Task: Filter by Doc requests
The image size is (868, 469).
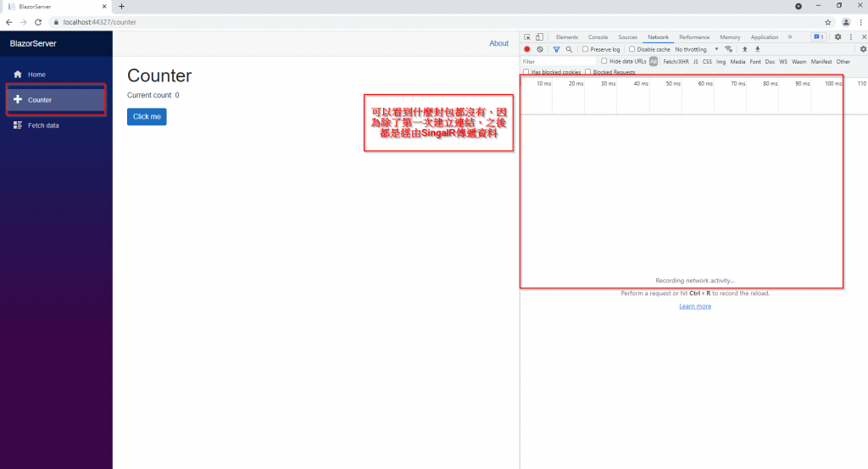Action: (770, 61)
